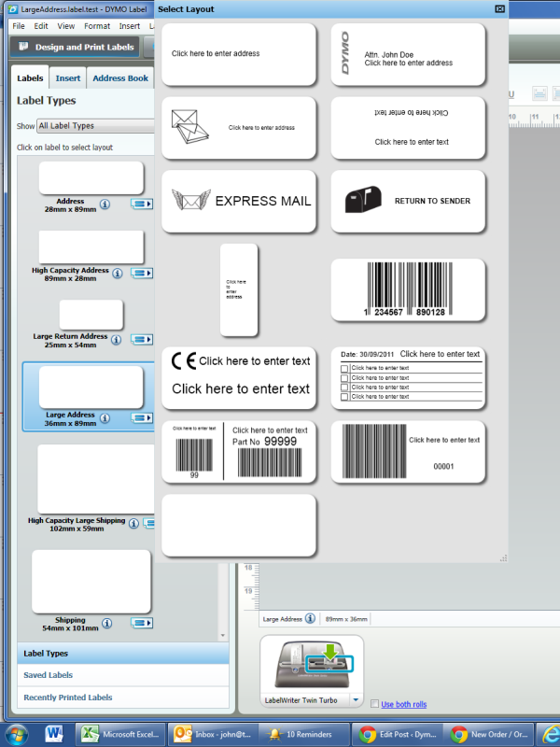Click label list scrollbar down arrow
560x747 pixels.
pyautogui.click(x=222, y=636)
